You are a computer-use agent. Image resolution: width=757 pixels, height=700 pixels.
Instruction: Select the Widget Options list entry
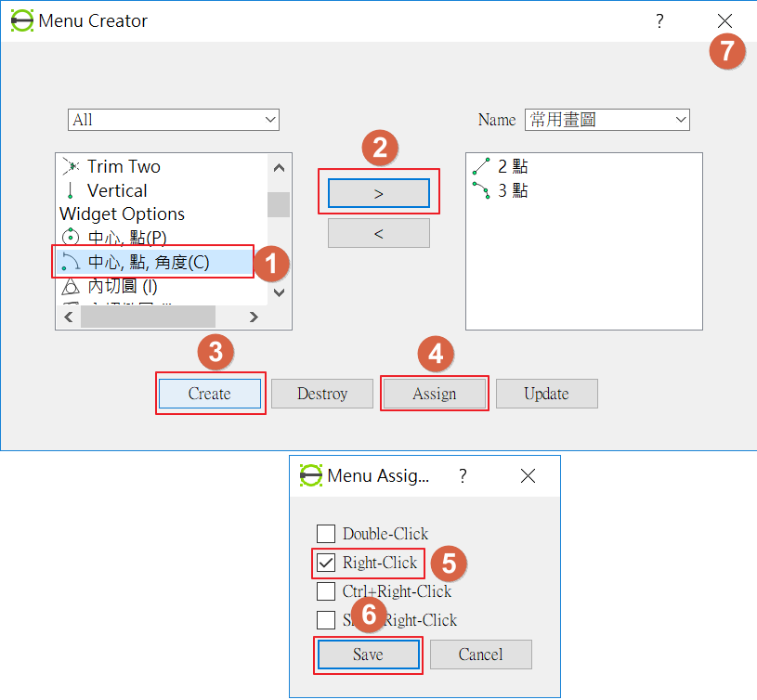(123, 214)
